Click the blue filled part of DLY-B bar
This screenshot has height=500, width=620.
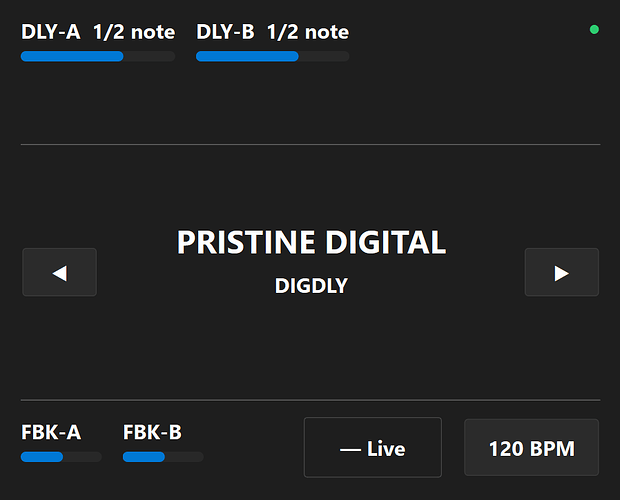click(x=246, y=56)
